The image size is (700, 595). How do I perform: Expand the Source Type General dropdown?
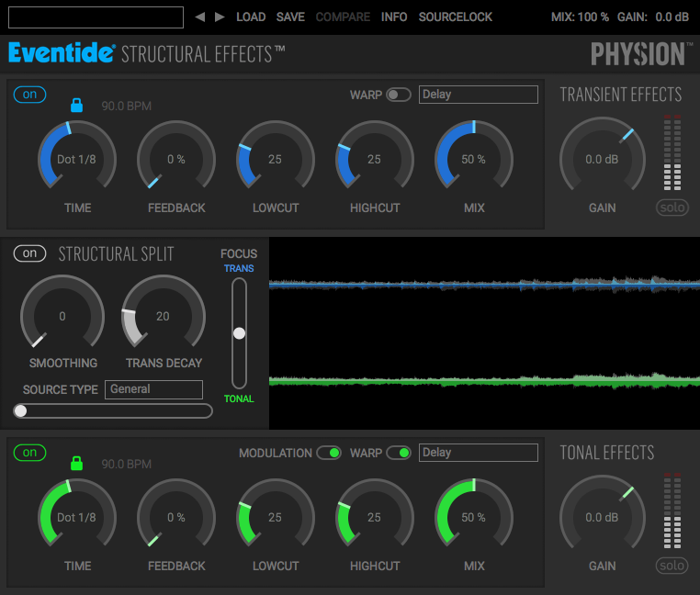tap(153, 389)
